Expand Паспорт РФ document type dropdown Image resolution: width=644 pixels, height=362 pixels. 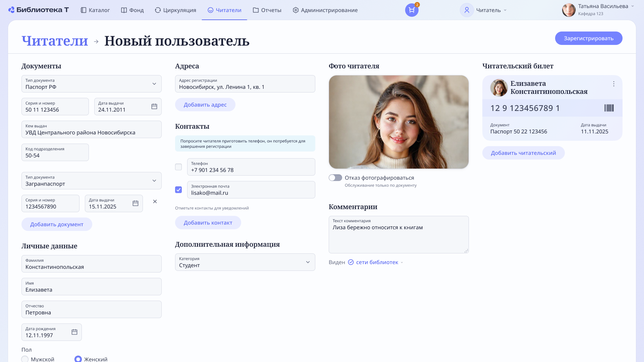tap(154, 84)
